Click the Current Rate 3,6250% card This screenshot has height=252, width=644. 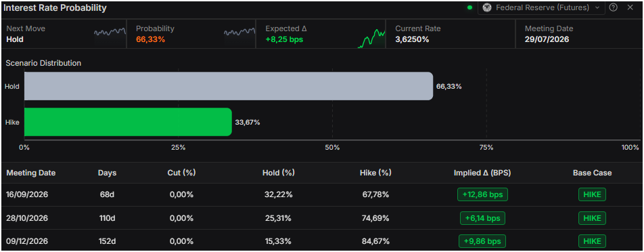pyautogui.click(x=450, y=34)
